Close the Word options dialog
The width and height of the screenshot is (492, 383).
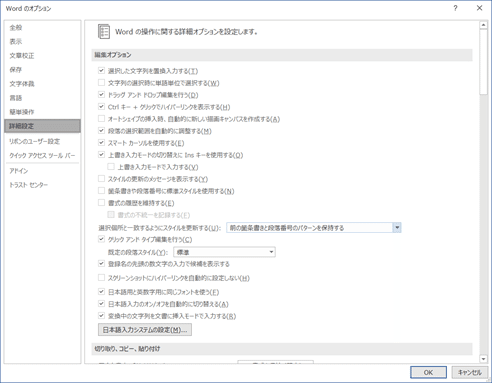479,8
